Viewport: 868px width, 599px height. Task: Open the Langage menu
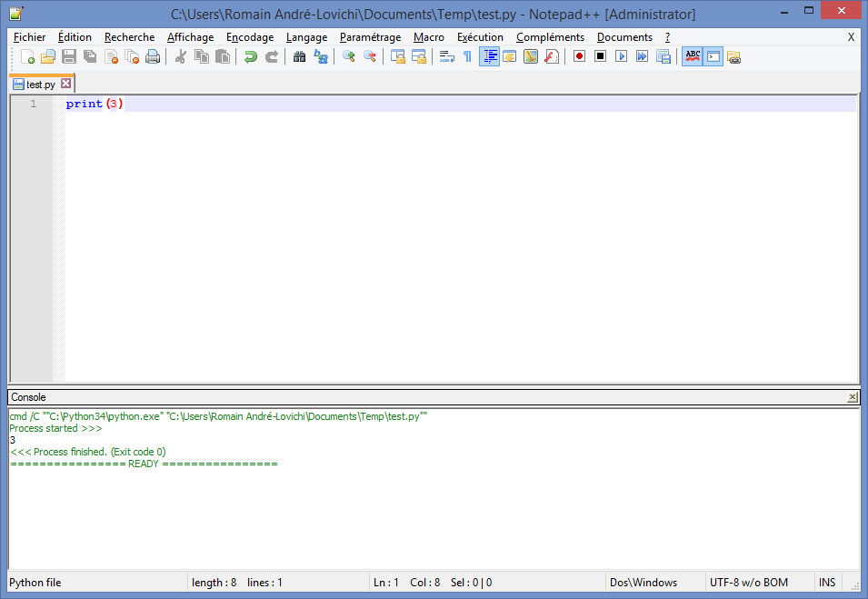tap(306, 37)
